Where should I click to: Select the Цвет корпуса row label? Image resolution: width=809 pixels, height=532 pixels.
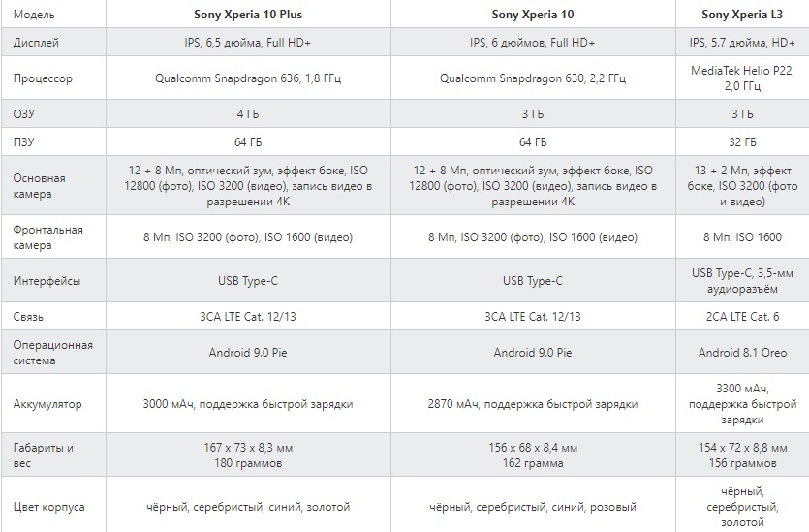49,507
